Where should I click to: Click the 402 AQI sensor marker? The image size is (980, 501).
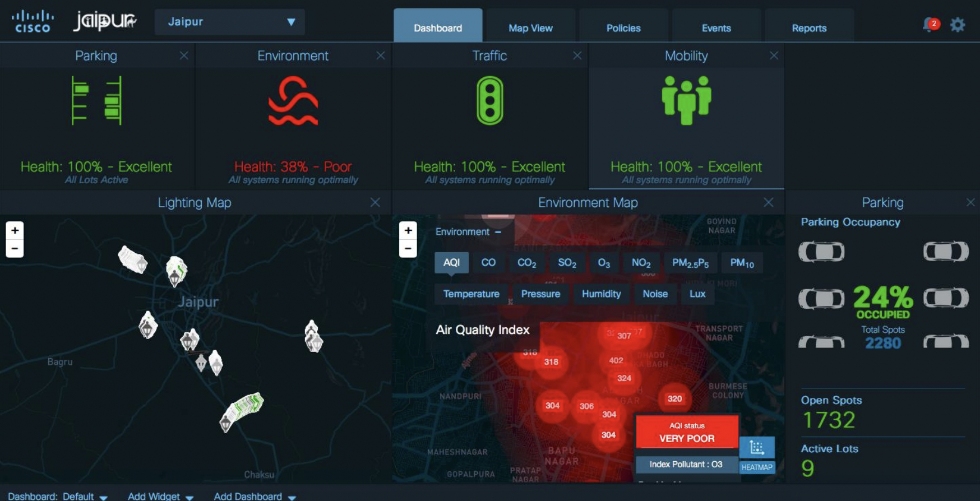point(616,360)
